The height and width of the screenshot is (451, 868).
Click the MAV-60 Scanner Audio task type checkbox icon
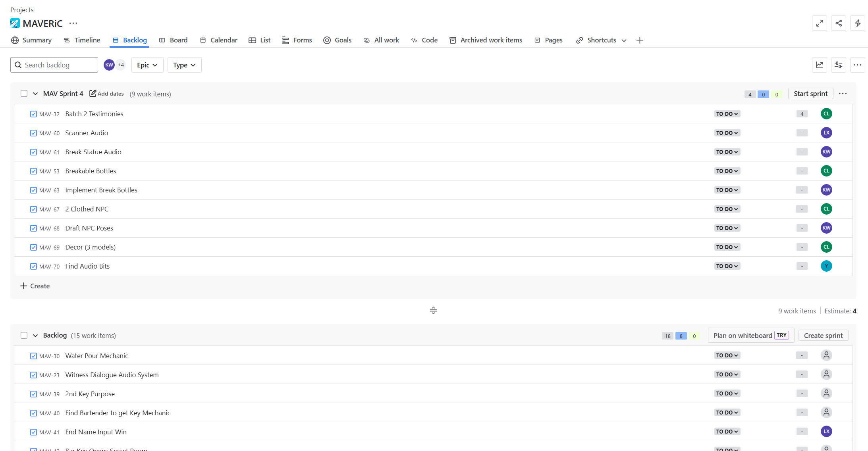pyautogui.click(x=33, y=133)
